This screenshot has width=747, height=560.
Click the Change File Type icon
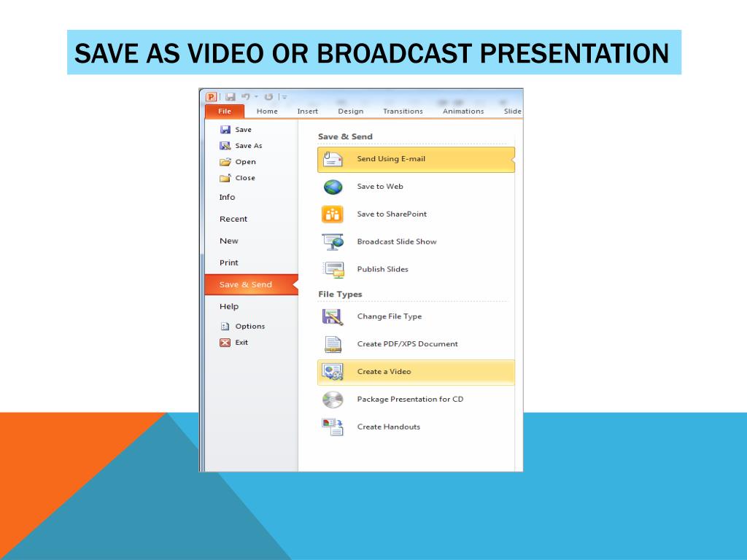pyautogui.click(x=333, y=316)
